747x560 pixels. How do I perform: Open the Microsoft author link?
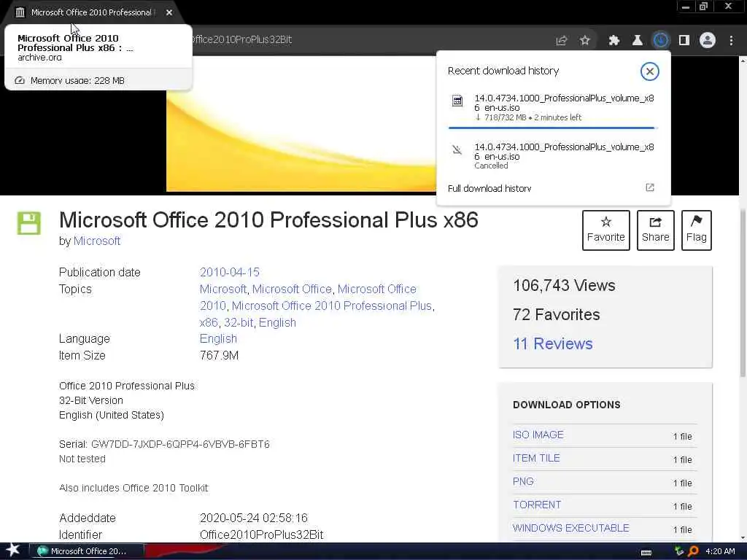(97, 241)
